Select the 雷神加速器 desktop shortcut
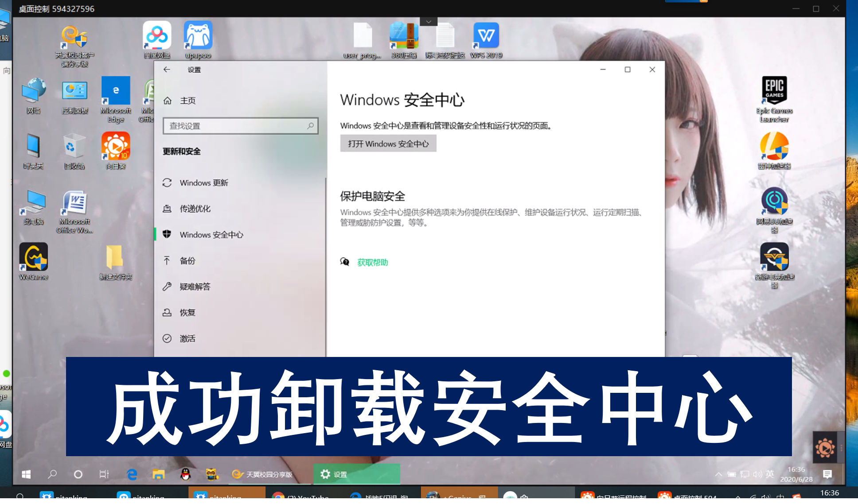This screenshot has height=504, width=858. point(774,151)
